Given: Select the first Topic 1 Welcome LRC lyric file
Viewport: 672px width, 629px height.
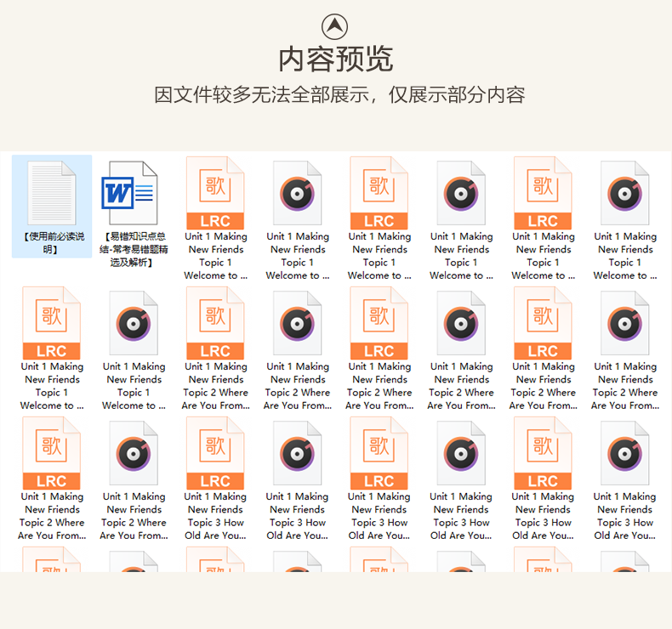Looking at the screenshot, I should pos(215,218).
